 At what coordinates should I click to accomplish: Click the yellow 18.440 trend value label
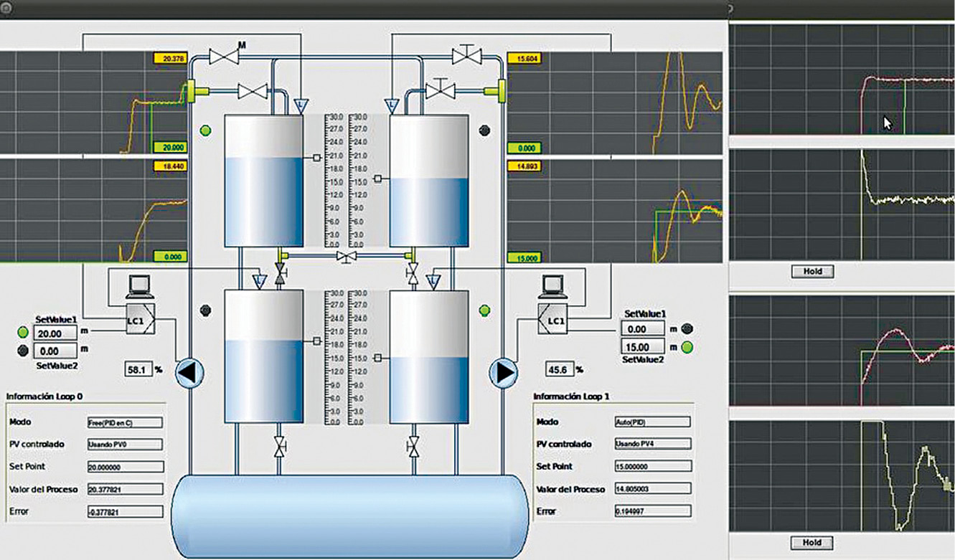(x=169, y=166)
